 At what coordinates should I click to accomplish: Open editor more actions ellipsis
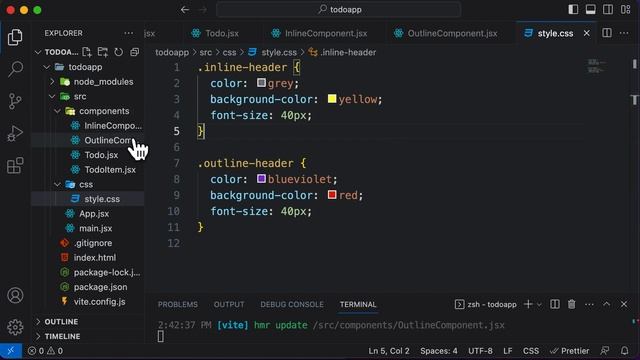point(624,33)
